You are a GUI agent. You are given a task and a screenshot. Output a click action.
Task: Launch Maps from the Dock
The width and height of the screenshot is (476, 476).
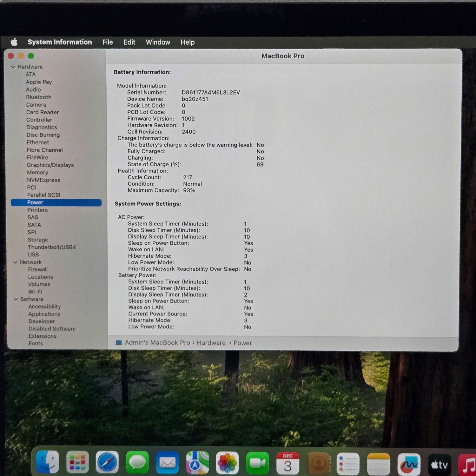[197, 463]
